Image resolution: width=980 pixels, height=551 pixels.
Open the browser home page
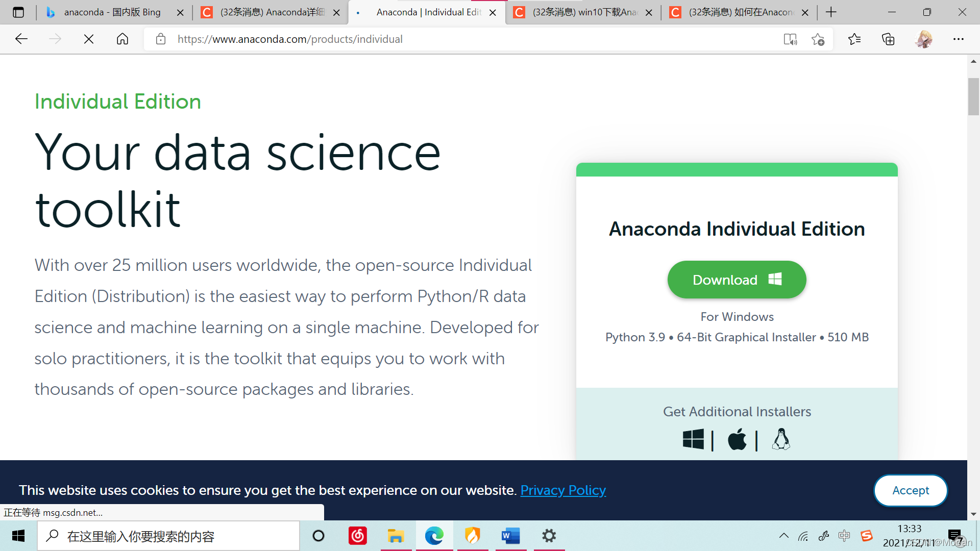tap(122, 39)
